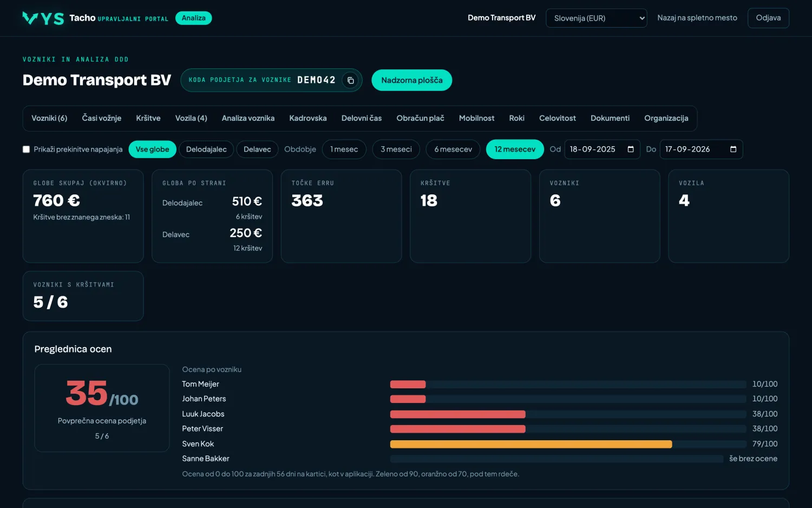812x508 pixels.
Task: Choose the 1 mesec period
Action: pos(344,149)
